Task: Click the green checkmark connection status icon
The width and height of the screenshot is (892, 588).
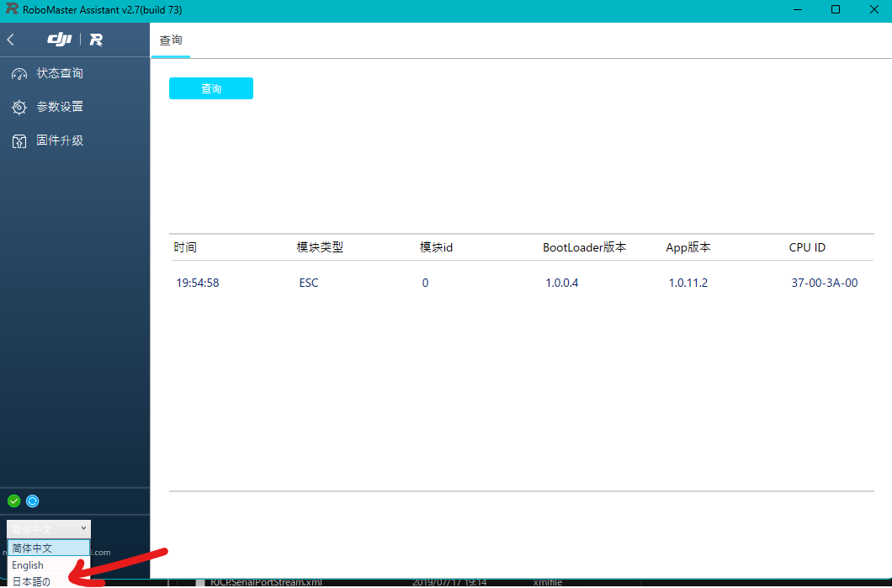Action: (x=13, y=501)
